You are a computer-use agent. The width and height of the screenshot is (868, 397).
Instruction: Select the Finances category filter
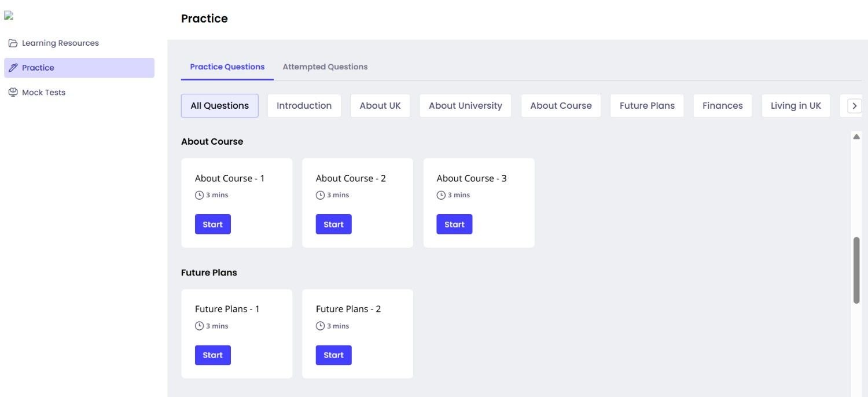coord(722,106)
